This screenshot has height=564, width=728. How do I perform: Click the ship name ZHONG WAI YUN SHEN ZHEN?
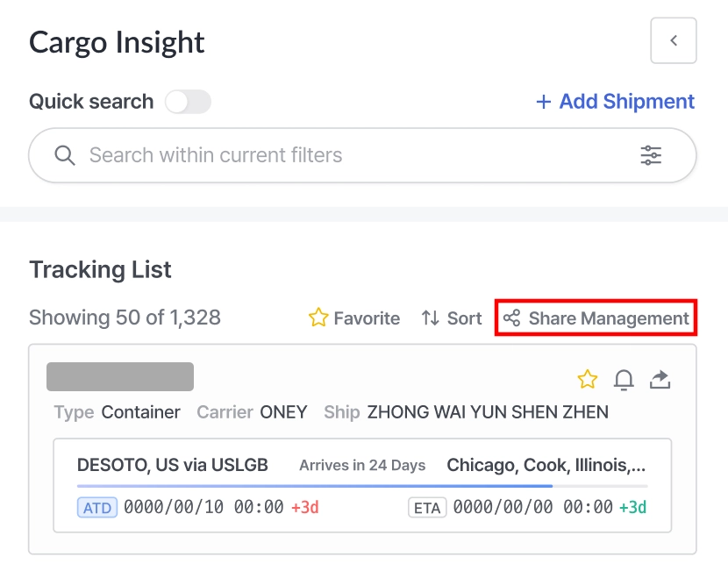click(488, 412)
